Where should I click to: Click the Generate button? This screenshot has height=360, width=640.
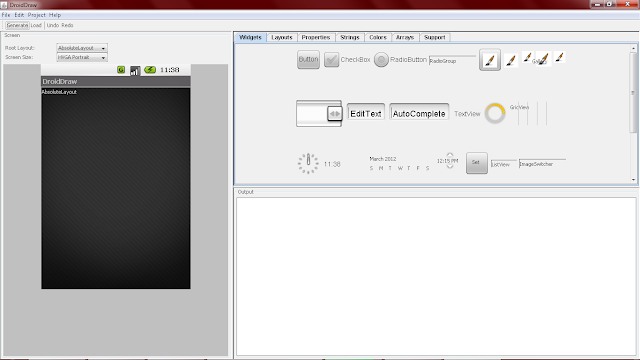pos(17,25)
